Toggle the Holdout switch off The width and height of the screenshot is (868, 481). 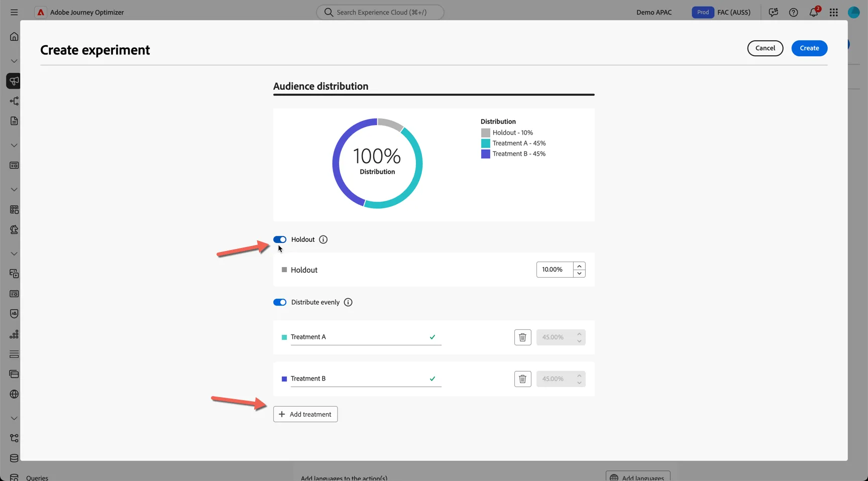coord(280,239)
